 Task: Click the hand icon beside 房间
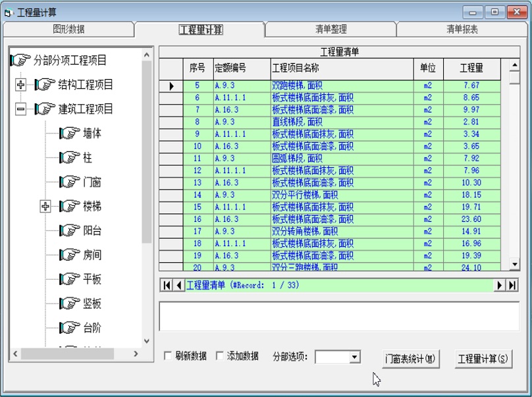pos(70,255)
